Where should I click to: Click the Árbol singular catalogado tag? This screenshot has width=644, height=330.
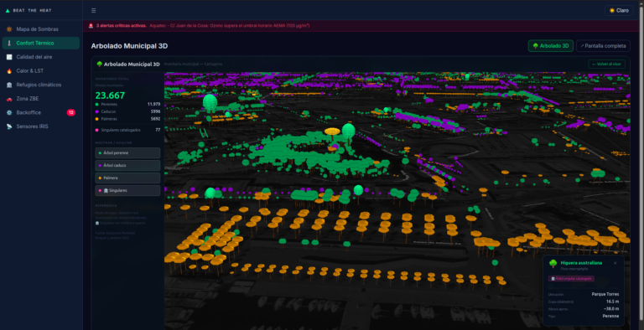(571, 279)
